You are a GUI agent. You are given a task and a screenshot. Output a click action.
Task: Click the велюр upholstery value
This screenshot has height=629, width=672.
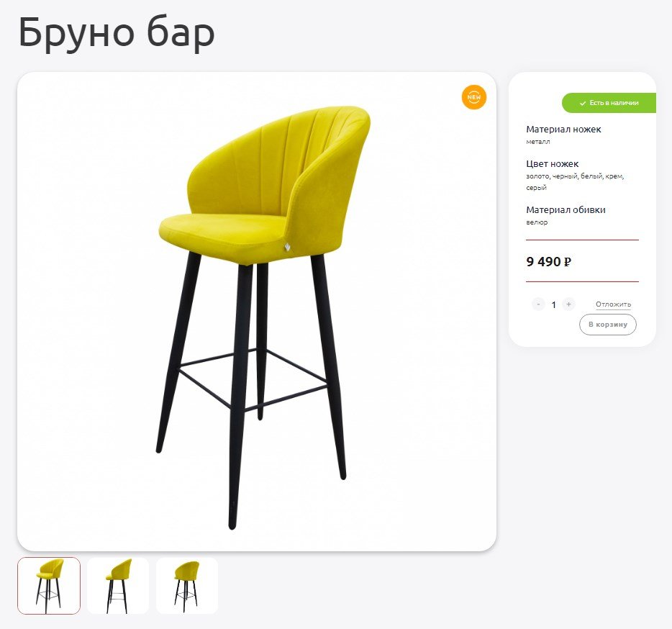pyautogui.click(x=537, y=222)
